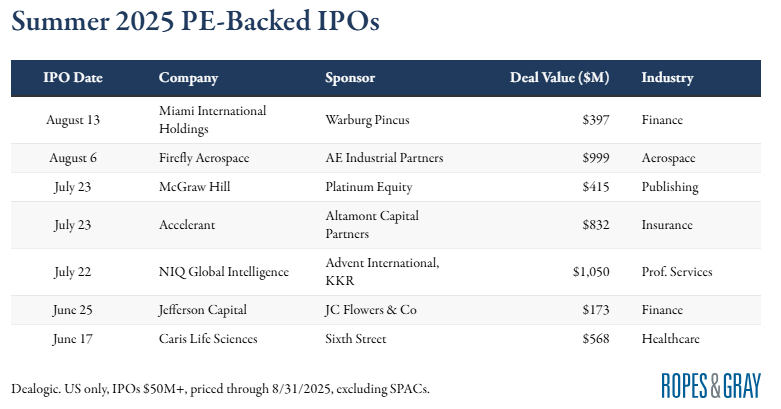The image size is (781, 409).
Task: Click the Warburg Pincus sponsor cell
Action: [x=367, y=120]
